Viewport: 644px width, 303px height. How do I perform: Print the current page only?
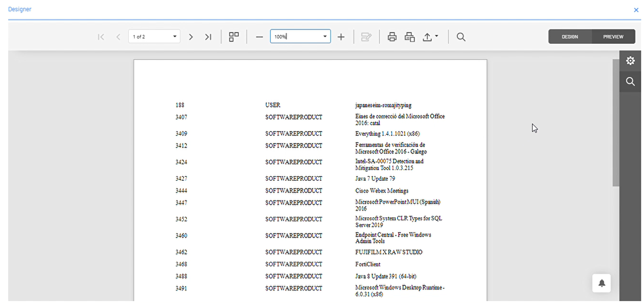pos(410,37)
